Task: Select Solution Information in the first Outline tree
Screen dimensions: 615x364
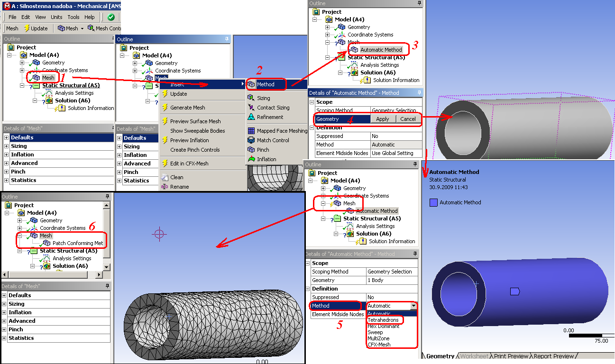Action: tap(91, 108)
